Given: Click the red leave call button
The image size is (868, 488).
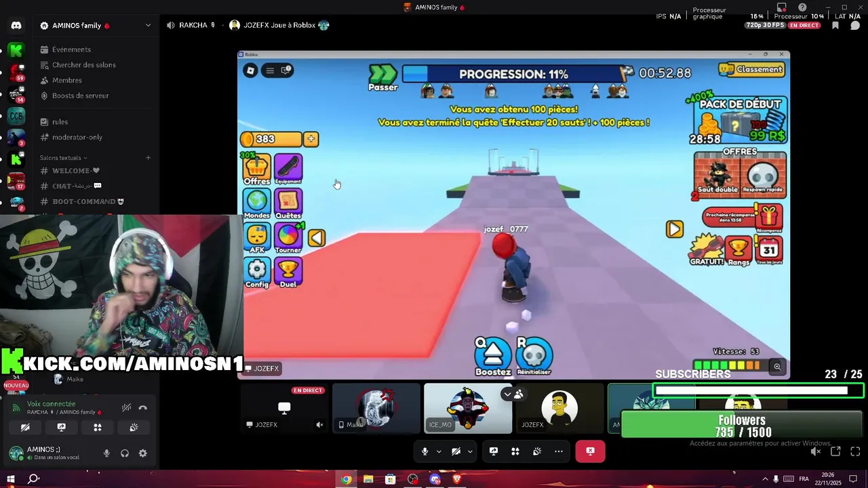Looking at the screenshot, I should pos(590,451).
